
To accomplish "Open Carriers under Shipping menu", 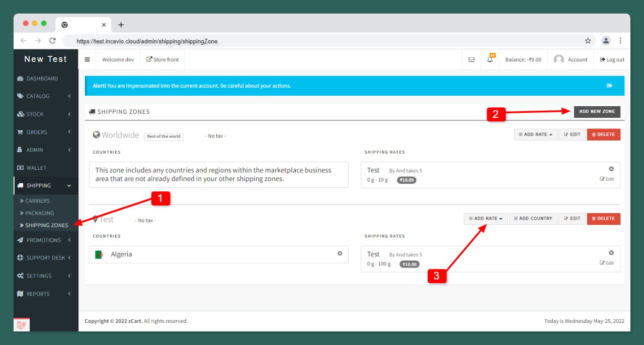I will tap(38, 201).
